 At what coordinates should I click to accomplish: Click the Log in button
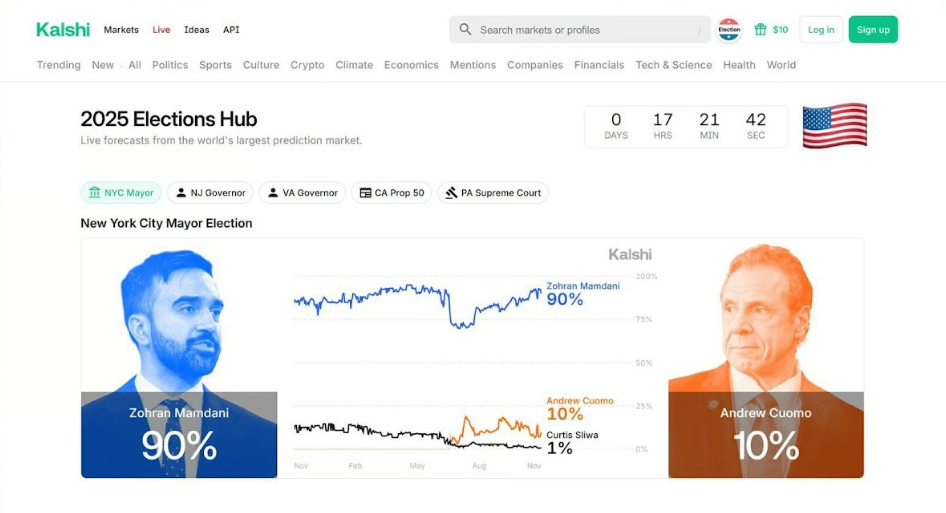point(821,30)
